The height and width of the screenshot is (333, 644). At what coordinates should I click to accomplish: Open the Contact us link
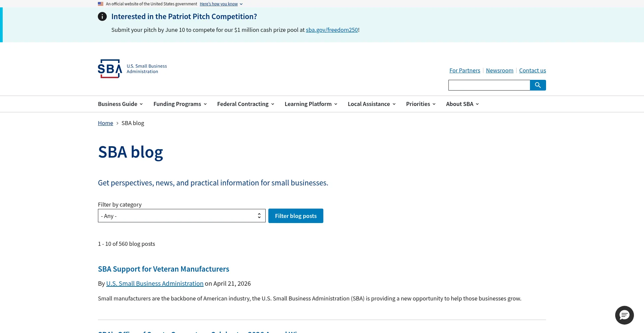coord(532,70)
